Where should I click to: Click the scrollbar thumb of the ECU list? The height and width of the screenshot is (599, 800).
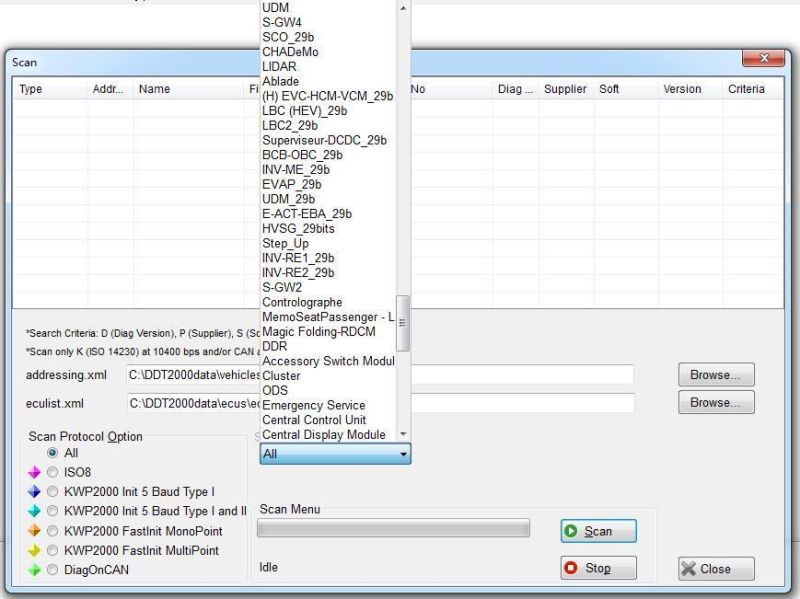click(x=403, y=323)
